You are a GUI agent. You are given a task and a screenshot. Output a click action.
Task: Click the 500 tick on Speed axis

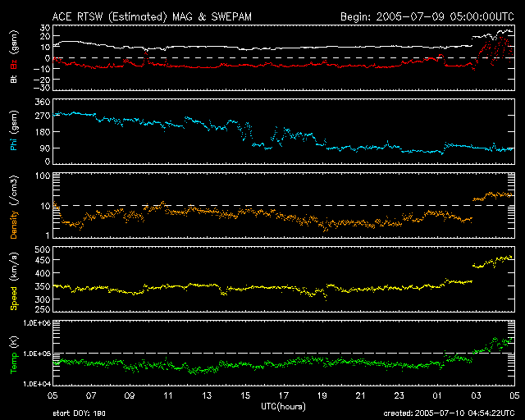click(x=42, y=249)
